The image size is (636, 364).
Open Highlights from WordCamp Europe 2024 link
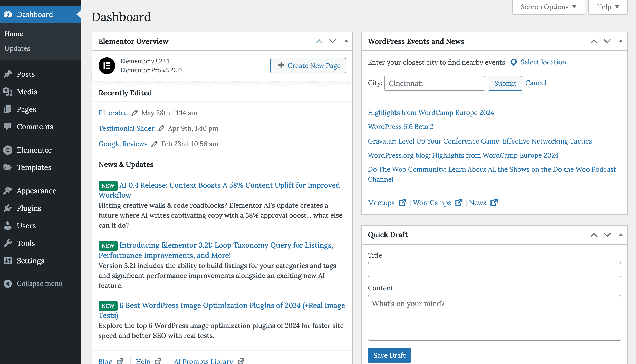tap(431, 113)
